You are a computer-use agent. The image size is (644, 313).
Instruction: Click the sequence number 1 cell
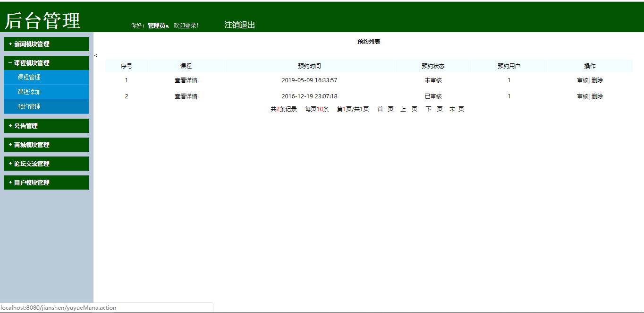[x=127, y=80]
